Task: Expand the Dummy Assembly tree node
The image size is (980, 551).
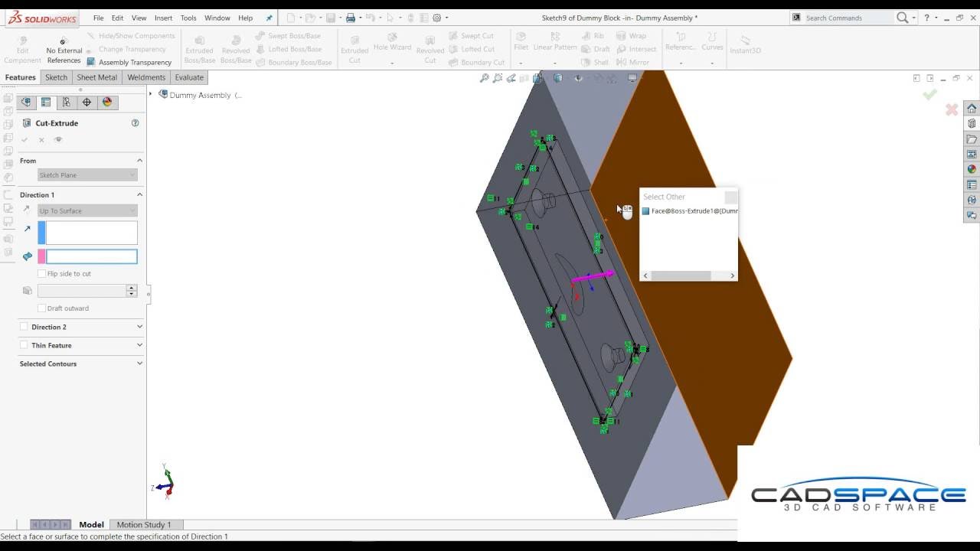Action: click(151, 94)
